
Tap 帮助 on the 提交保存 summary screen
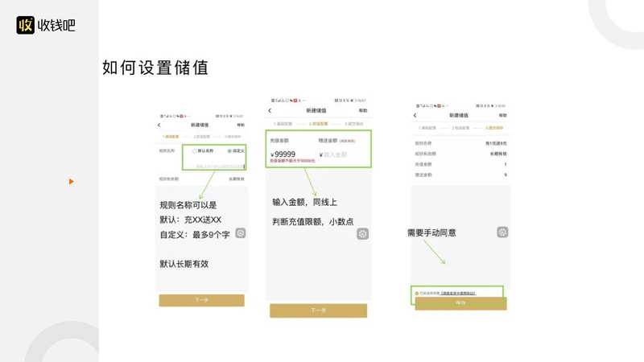point(502,115)
